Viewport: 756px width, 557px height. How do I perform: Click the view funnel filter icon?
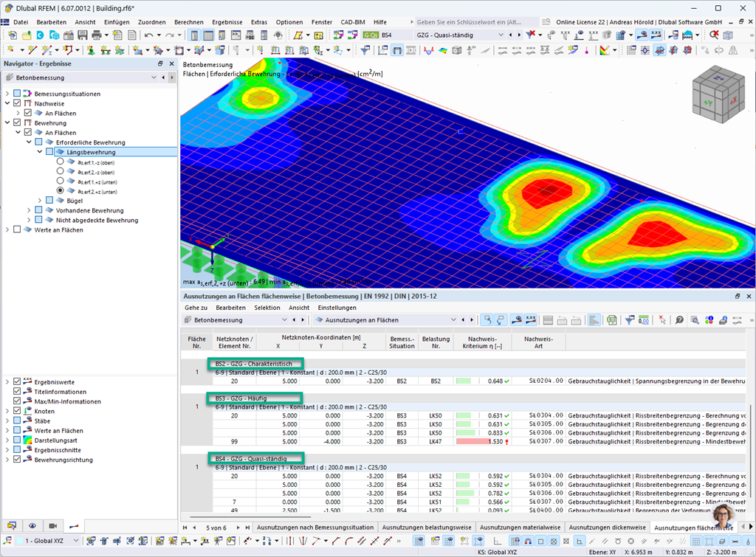(365, 50)
